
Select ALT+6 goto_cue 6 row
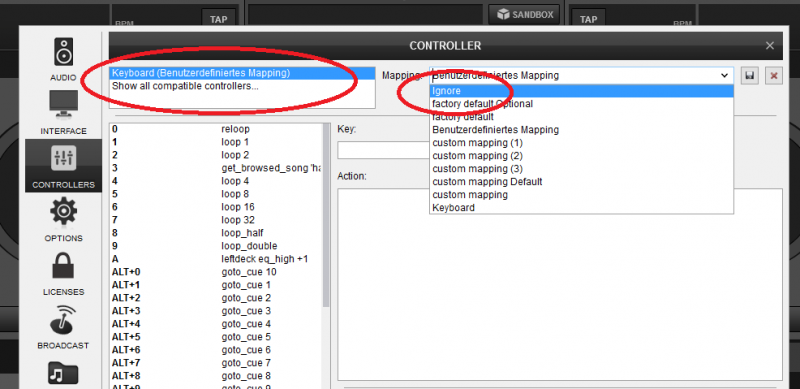tap(216, 350)
